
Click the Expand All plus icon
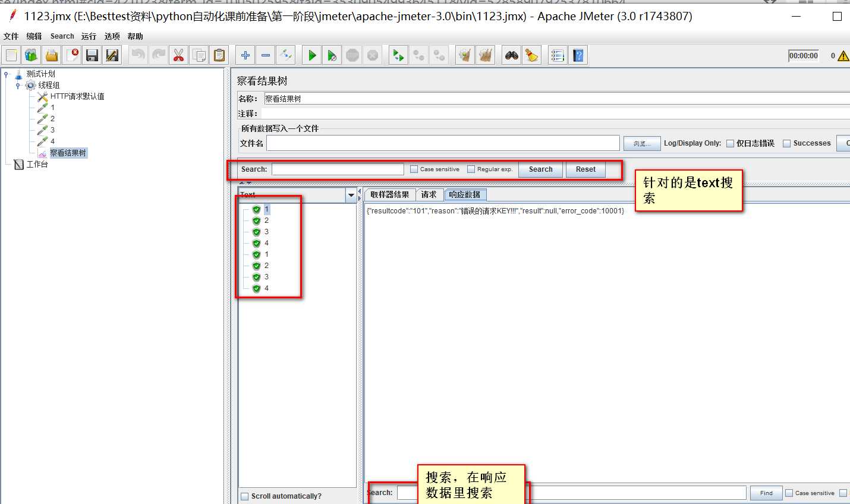[245, 55]
